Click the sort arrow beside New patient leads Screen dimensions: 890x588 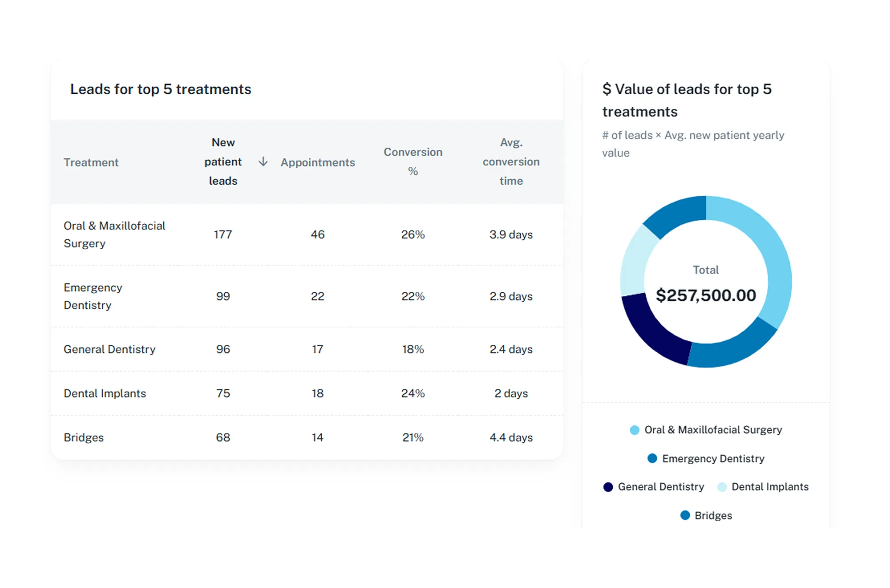[263, 161]
